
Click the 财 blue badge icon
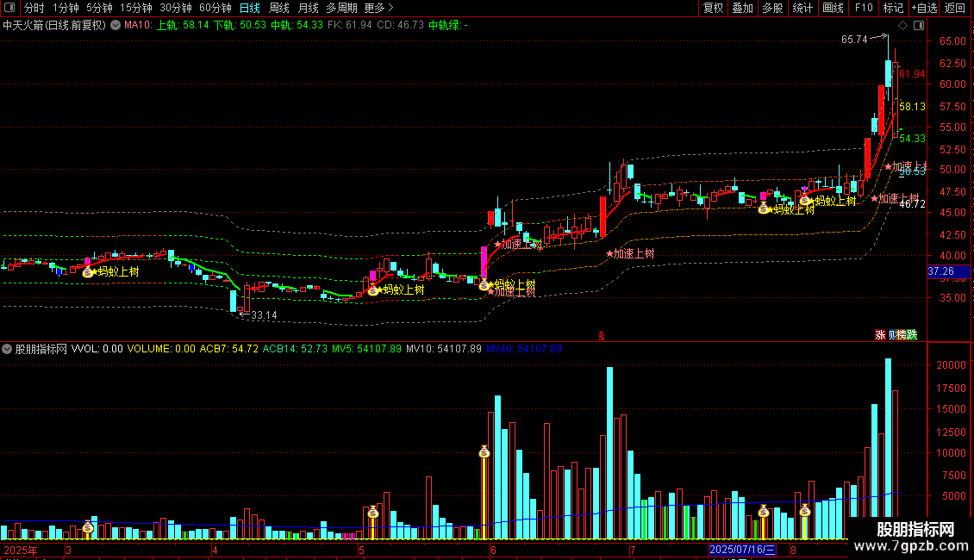[892, 334]
